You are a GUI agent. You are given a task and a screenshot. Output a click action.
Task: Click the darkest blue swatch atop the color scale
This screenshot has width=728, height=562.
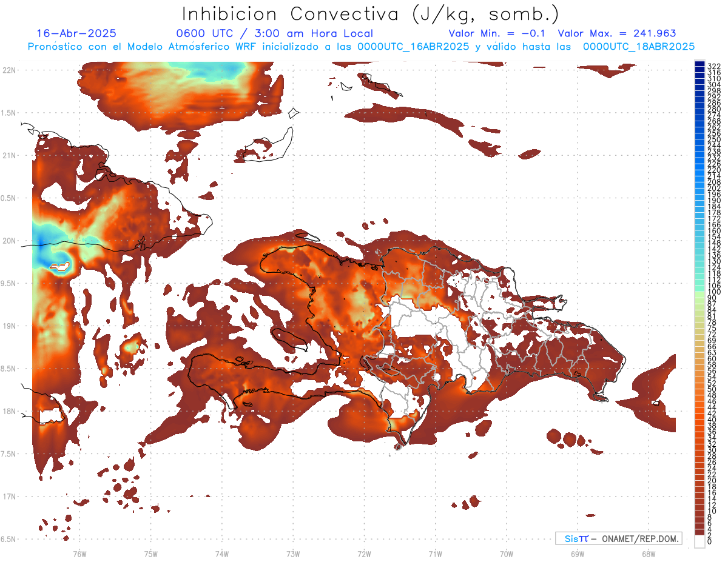699,64
